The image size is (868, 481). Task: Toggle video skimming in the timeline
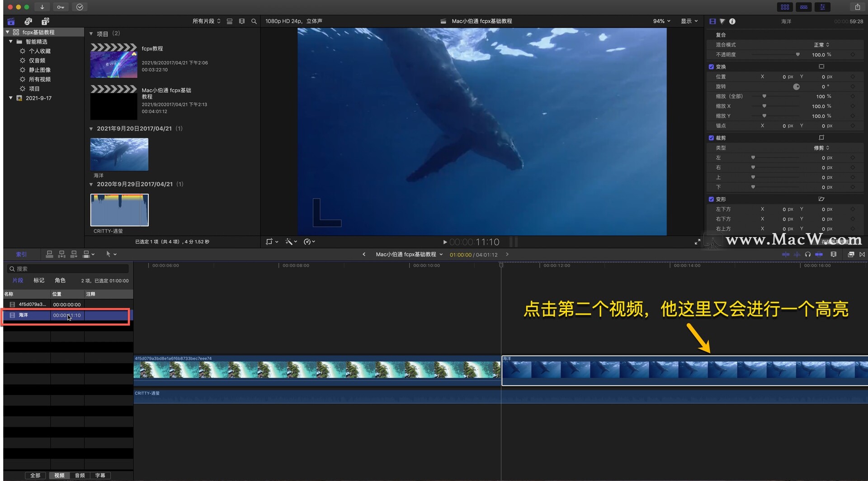tap(786, 254)
